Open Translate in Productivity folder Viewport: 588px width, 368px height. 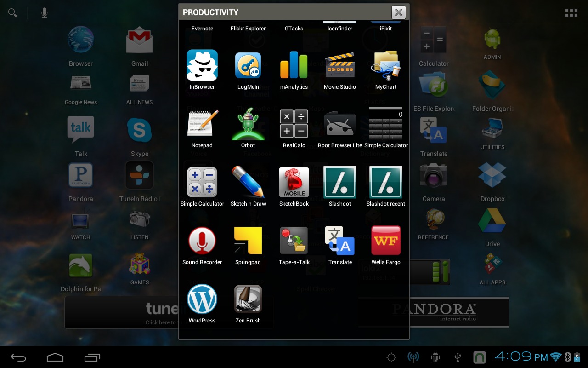(x=340, y=245)
